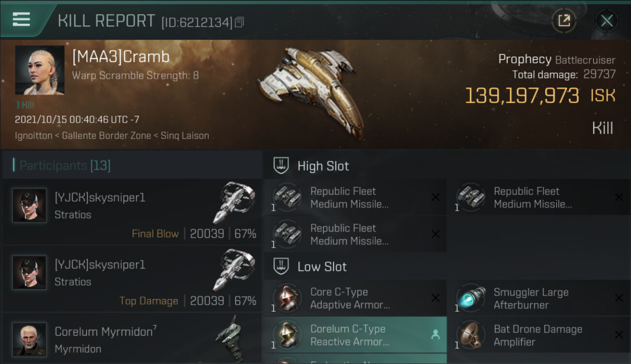Select the Final Blow skysniper1 entry

click(132, 212)
